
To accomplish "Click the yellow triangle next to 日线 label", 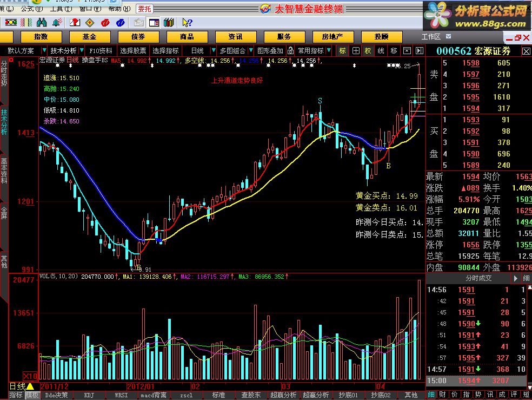I will coord(30,386).
